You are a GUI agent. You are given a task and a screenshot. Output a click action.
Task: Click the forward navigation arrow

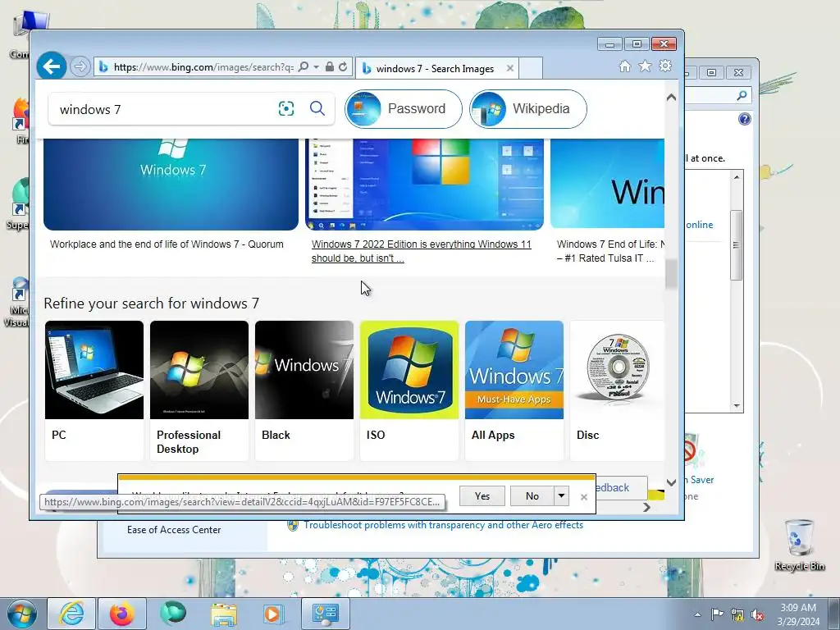coord(80,67)
